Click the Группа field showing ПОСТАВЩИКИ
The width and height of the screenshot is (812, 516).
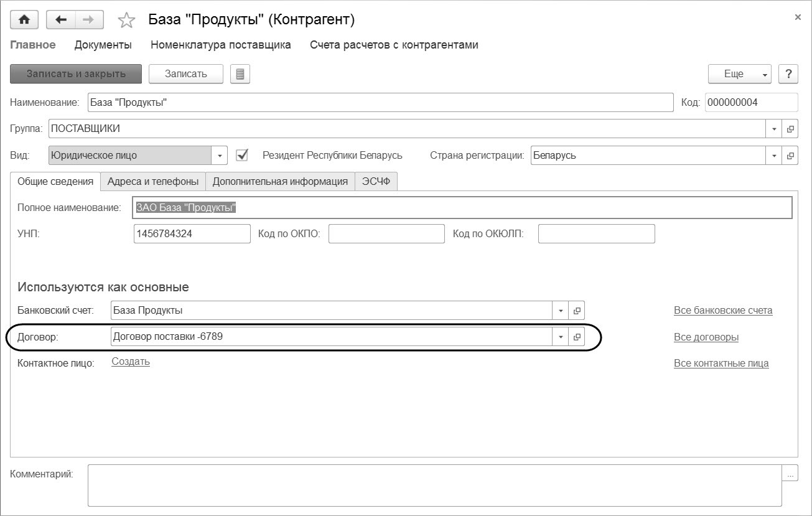coord(408,129)
